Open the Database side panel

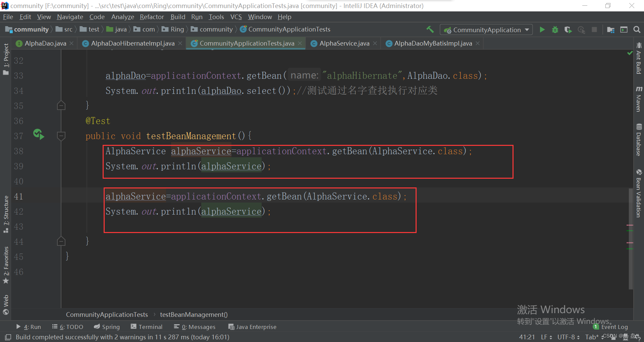coord(639,140)
